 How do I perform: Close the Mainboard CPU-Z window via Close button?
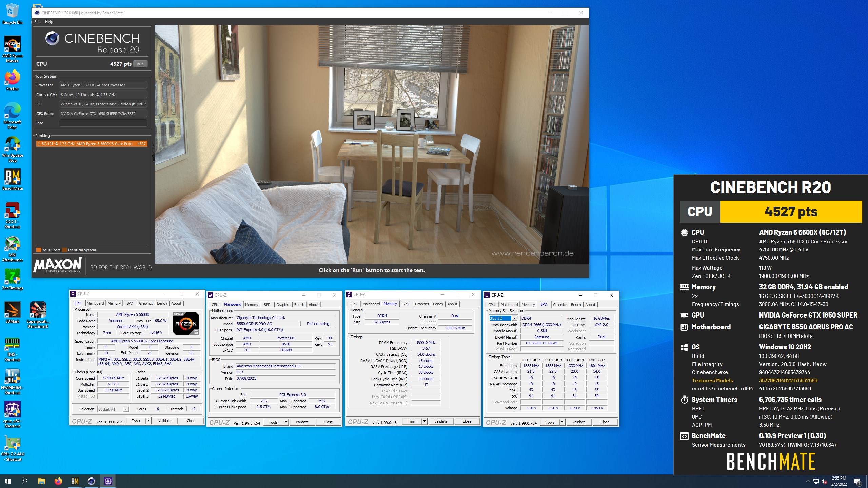[x=328, y=422]
